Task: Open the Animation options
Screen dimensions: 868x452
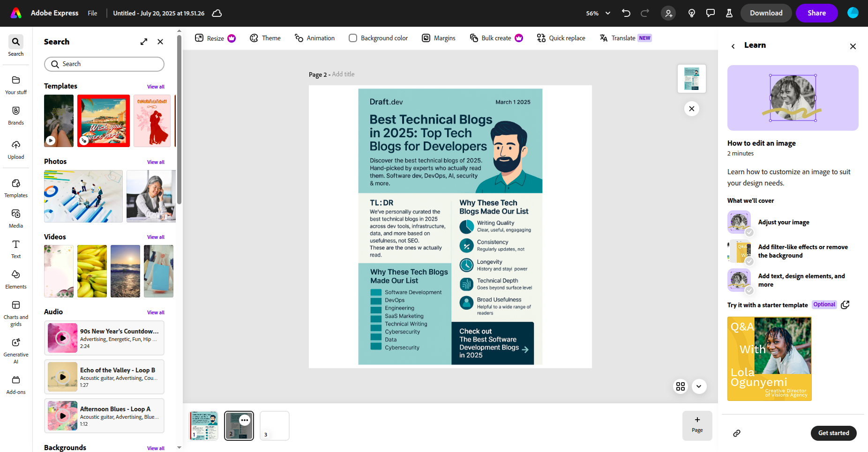Action: tap(314, 38)
